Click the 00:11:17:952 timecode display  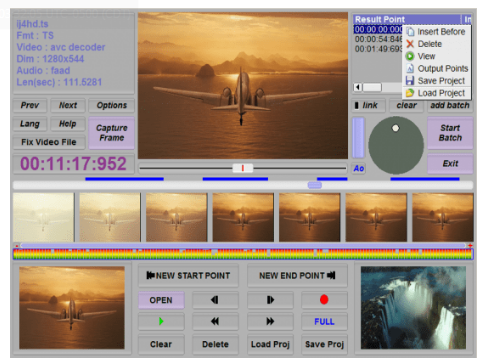[73, 164]
